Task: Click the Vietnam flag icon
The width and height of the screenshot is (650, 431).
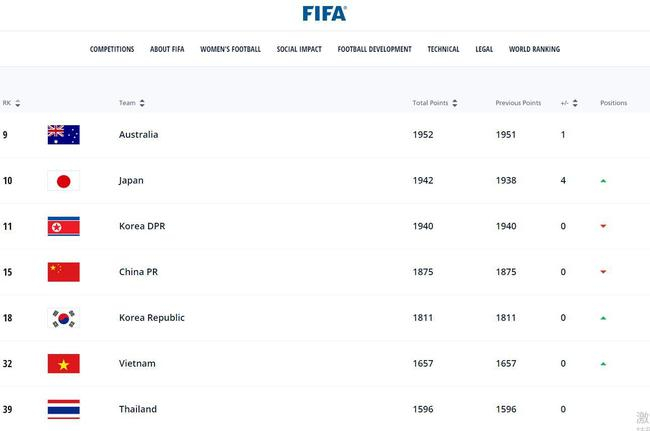Action: point(63,364)
